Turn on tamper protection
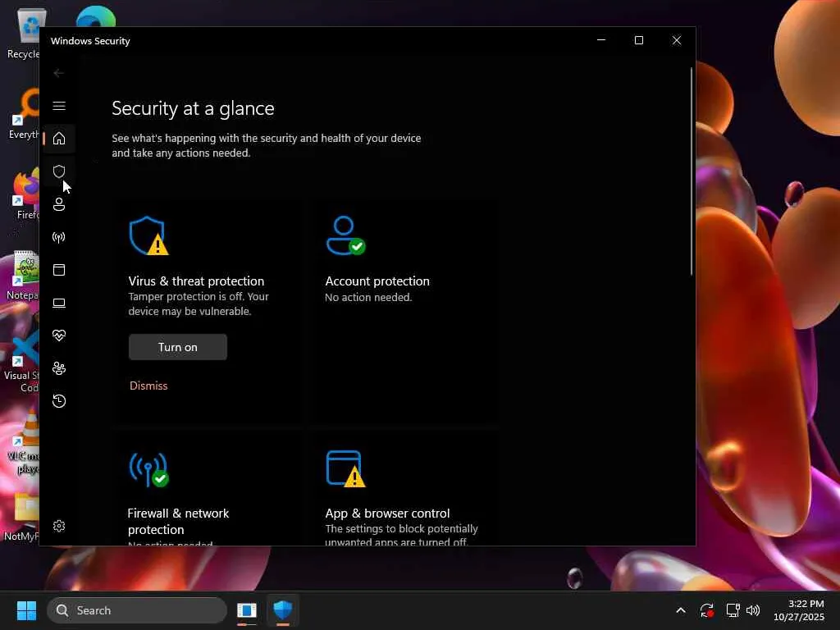 point(178,347)
